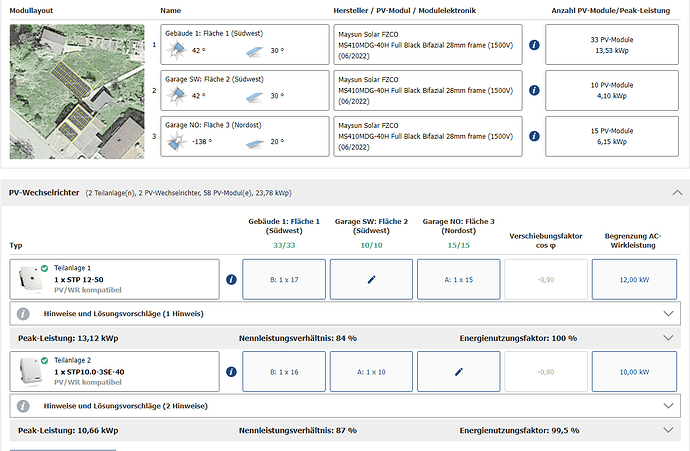This screenshot has height=451, width=690.
Task: Edit string A: 1 x 10 cell
Action: point(371,372)
